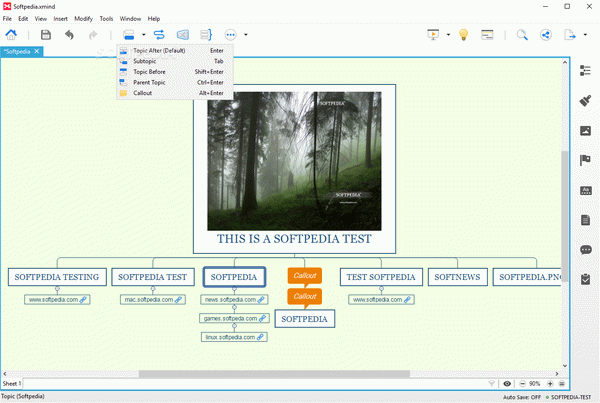Click the filter icon in status bar

(x=492, y=383)
